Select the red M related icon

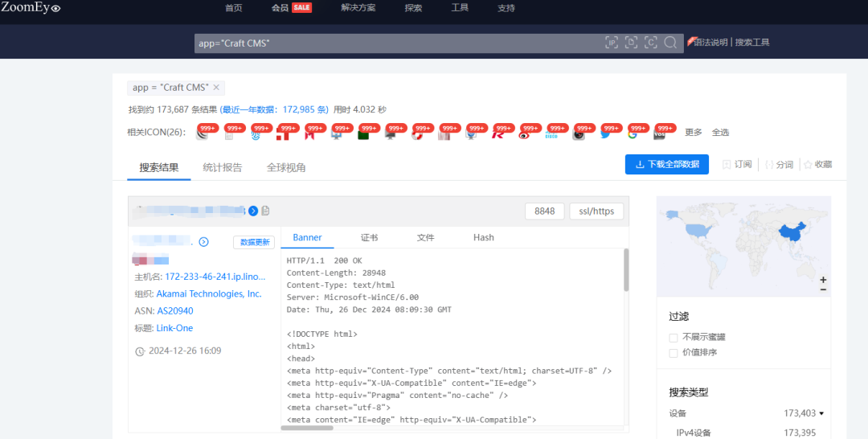coord(309,133)
